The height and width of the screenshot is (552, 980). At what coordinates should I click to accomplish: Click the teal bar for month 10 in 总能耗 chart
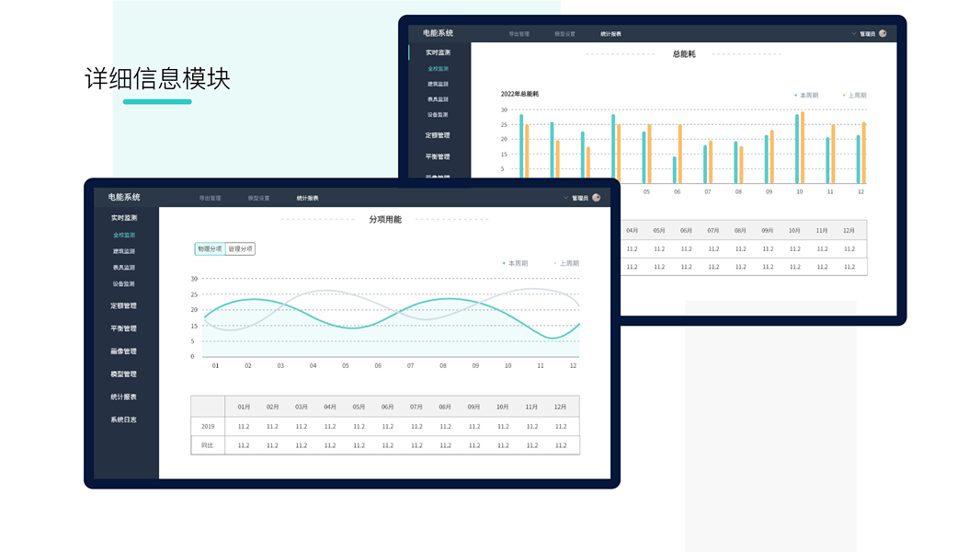click(797, 149)
